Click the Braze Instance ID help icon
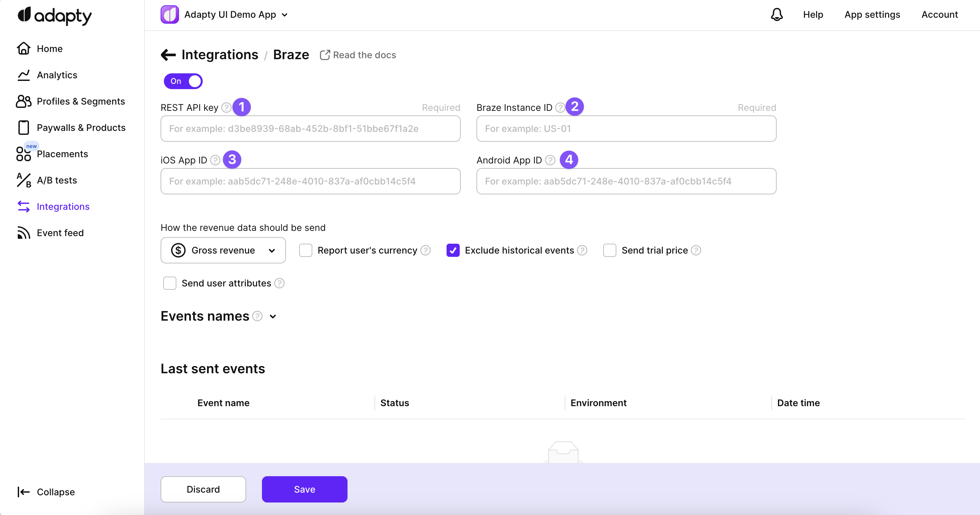980x515 pixels. [560, 108]
